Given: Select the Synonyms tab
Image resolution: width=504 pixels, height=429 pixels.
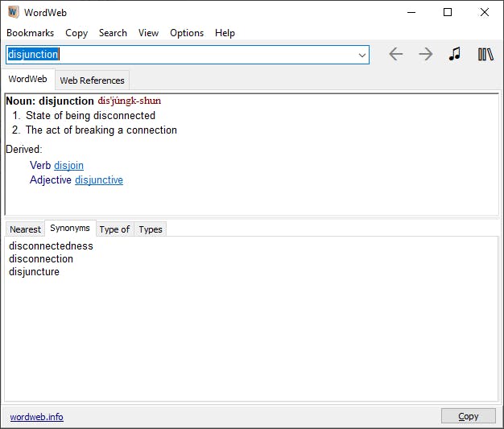Looking at the screenshot, I should (70, 228).
